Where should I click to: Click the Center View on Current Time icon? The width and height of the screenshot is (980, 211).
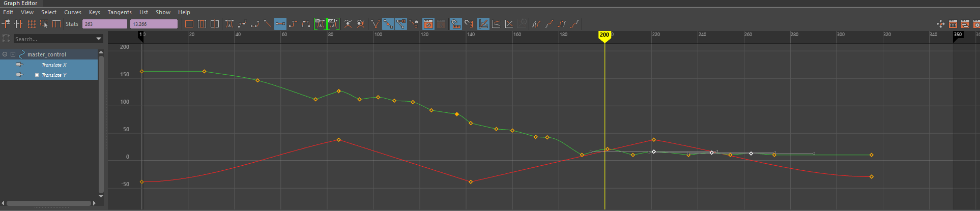pyautogui.click(x=215, y=24)
